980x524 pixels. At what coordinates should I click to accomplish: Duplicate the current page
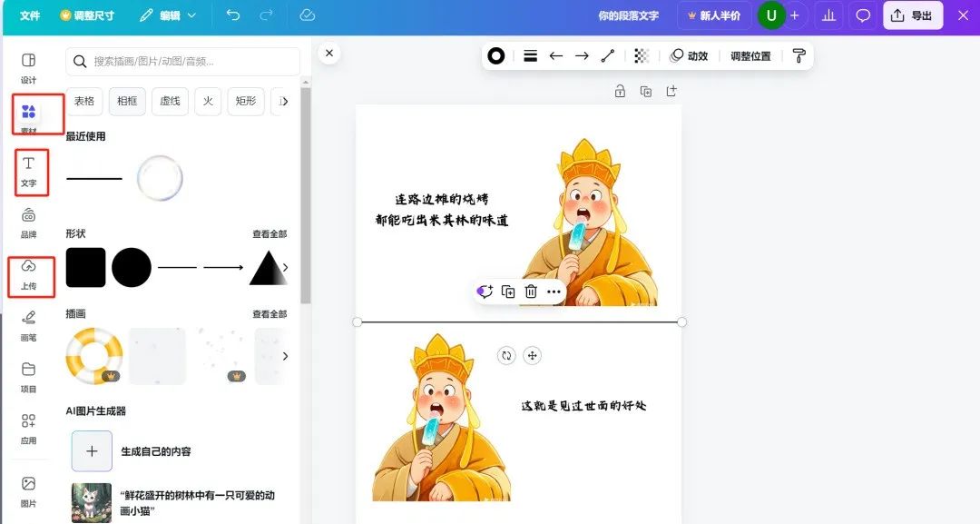click(x=646, y=92)
